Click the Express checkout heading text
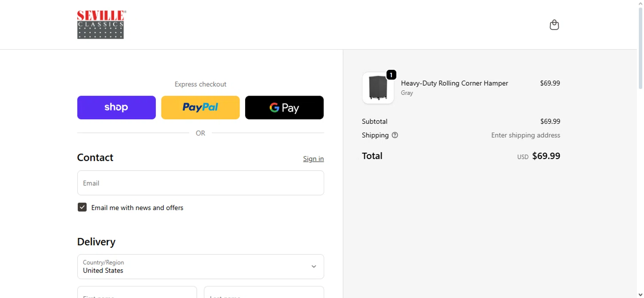The image size is (644, 298). pos(200,84)
